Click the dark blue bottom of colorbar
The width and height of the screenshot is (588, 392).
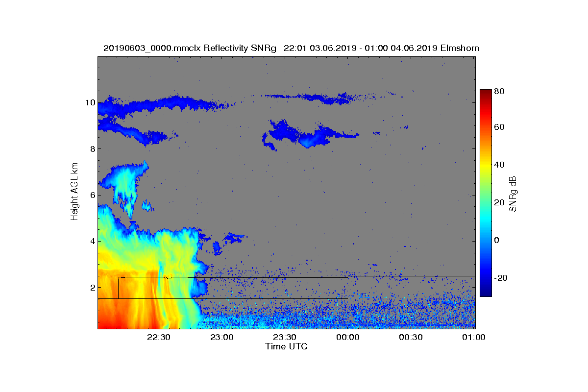pyautogui.click(x=486, y=293)
